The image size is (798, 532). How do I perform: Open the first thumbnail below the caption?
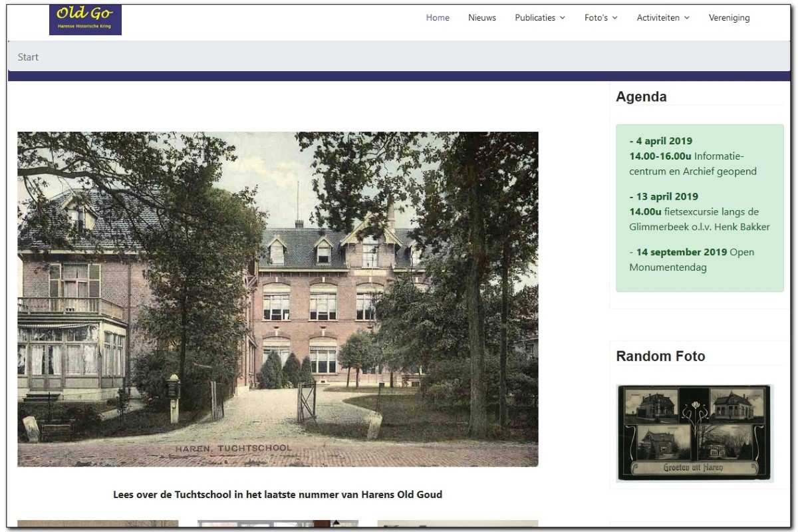[x=98, y=524]
